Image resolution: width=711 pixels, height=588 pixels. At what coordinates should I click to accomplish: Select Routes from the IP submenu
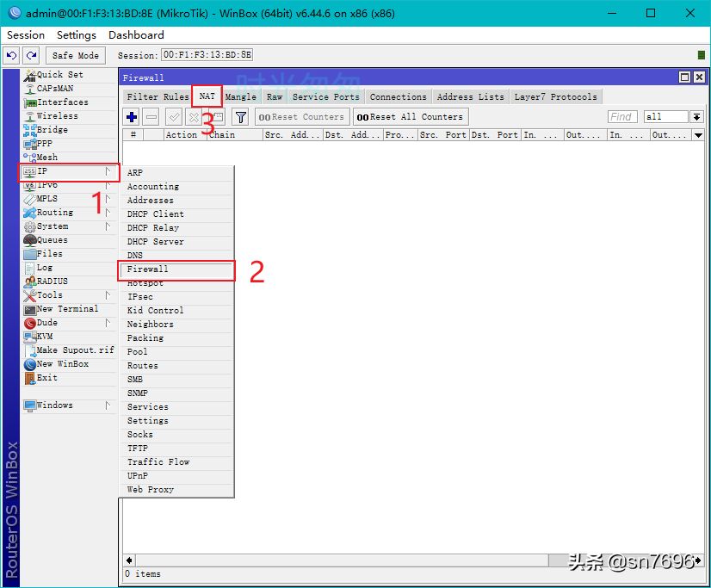pyautogui.click(x=176, y=365)
